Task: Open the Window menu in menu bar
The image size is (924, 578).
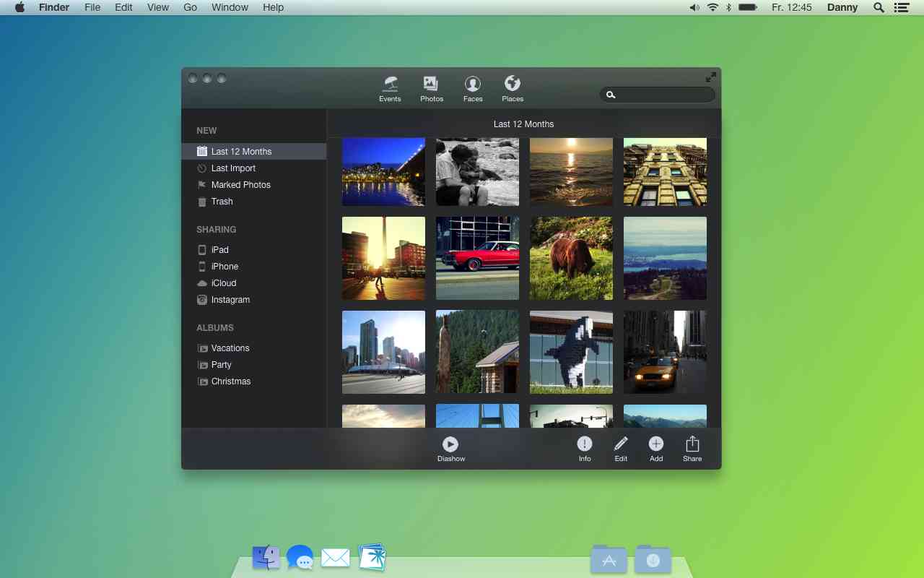Action: 230,7
